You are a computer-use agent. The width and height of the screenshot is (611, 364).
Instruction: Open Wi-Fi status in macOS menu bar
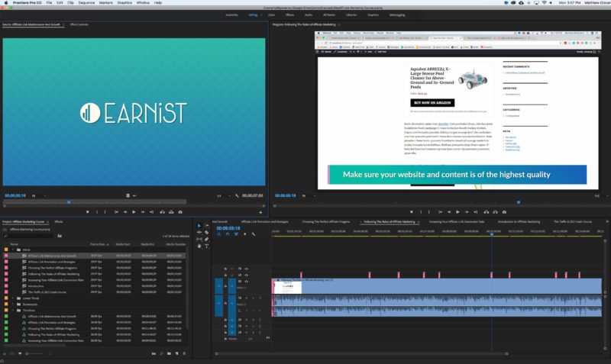coord(544,3)
